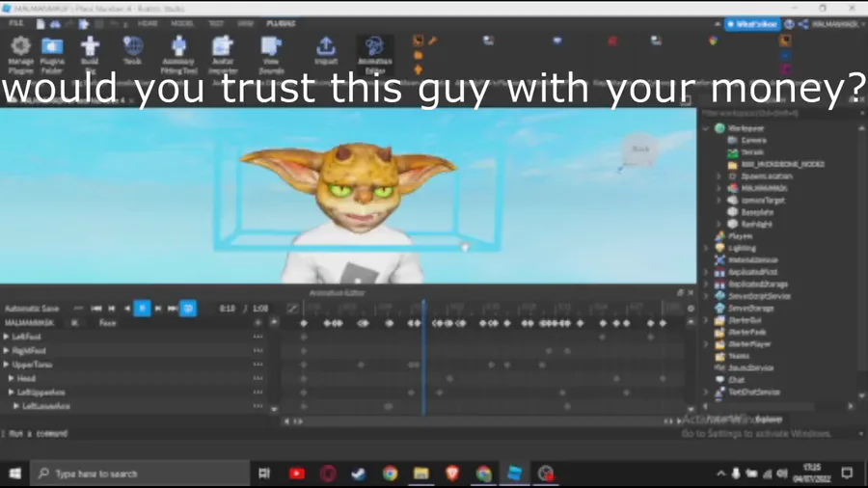The width and height of the screenshot is (868, 488).
Task: Switch to the TEST ribbon tab
Action: click(216, 23)
